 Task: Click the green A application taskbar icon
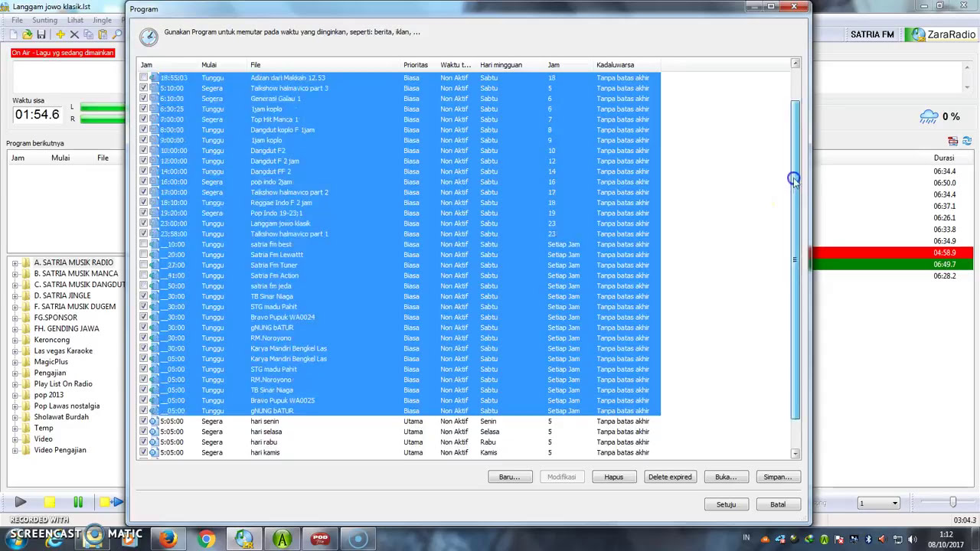tap(283, 539)
